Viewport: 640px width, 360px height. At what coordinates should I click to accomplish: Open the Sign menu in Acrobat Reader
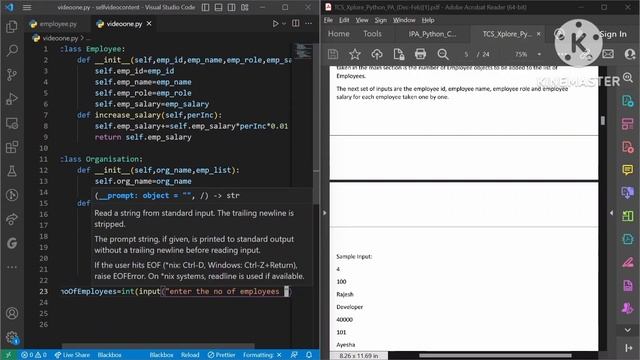380,20
